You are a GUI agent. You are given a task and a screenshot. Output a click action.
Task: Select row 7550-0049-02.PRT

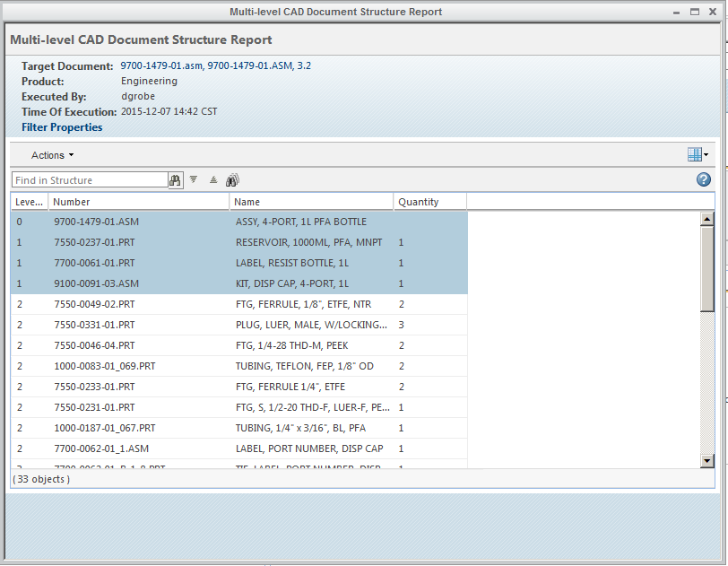click(239, 304)
